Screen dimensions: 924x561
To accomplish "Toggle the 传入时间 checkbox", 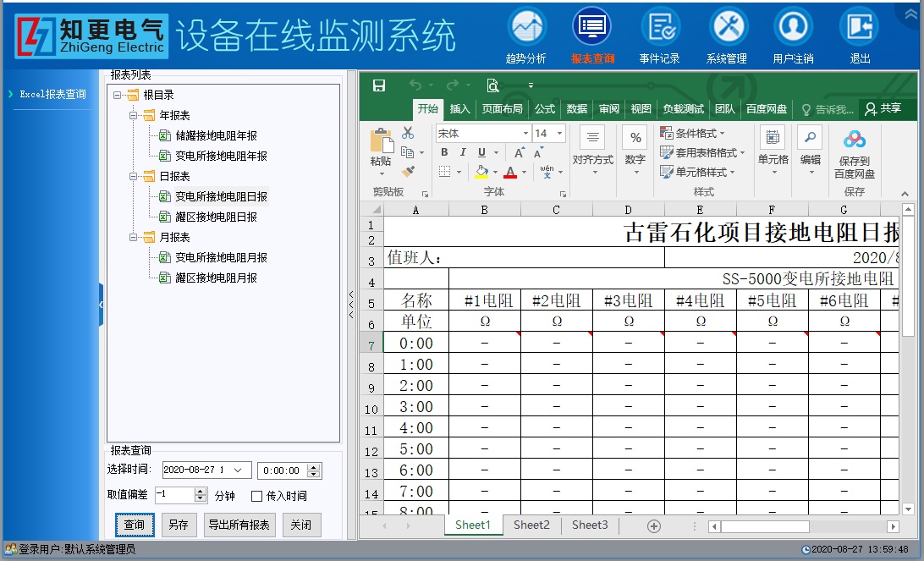I will pyautogui.click(x=257, y=496).
